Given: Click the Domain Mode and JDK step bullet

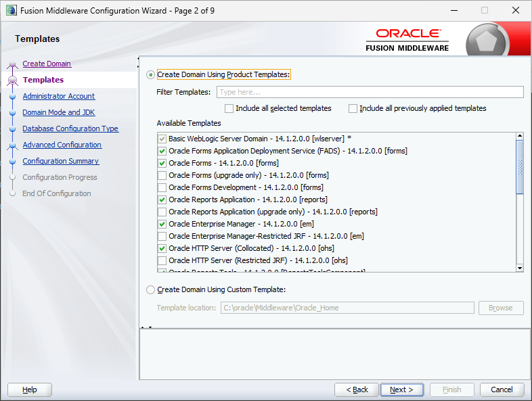Looking at the screenshot, I should (x=13, y=113).
